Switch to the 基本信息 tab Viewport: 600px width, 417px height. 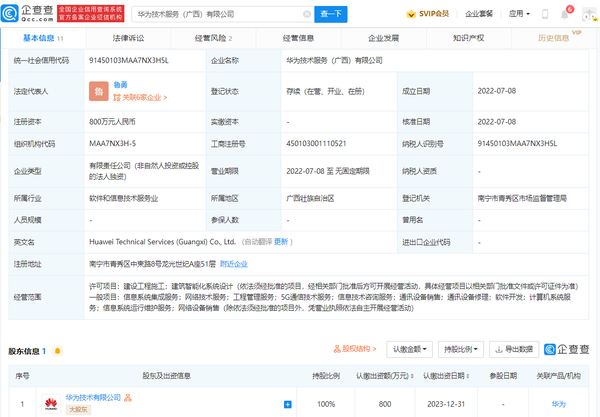(43, 38)
